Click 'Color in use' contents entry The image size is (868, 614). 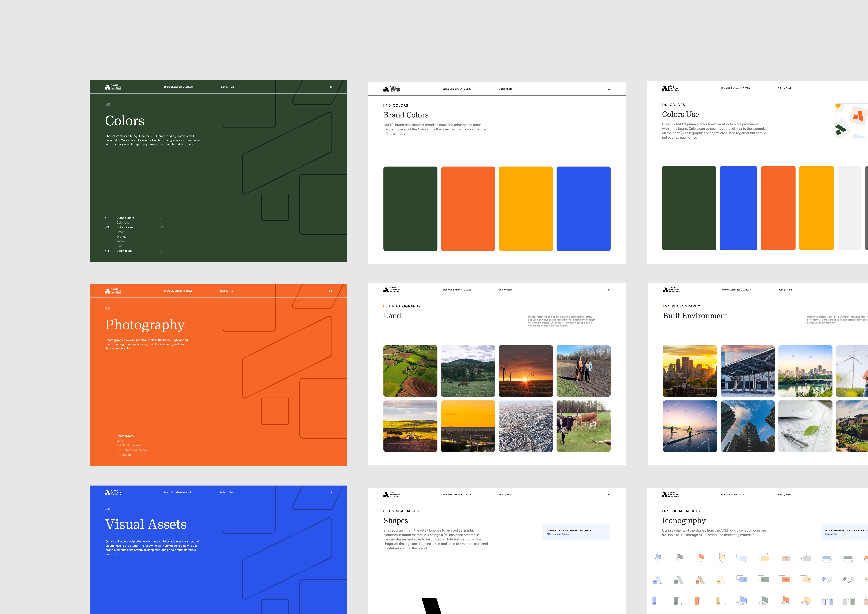pyautogui.click(x=124, y=251)
